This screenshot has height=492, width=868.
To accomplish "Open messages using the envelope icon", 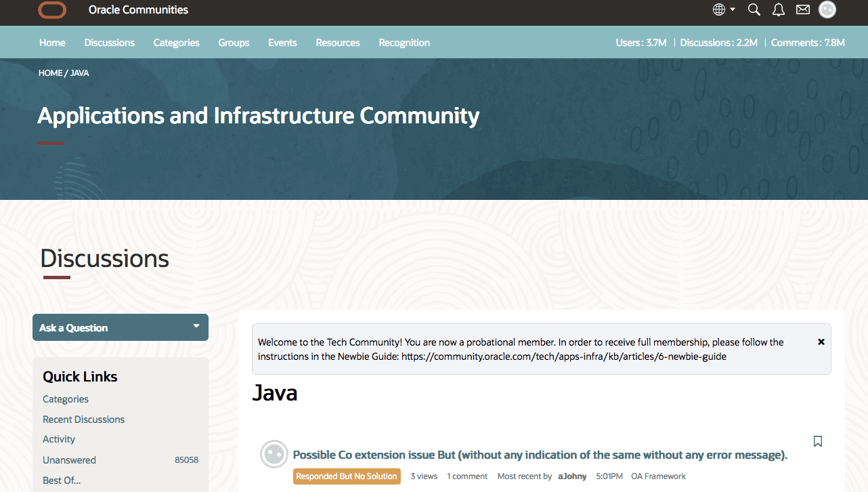I will [802, 9].
